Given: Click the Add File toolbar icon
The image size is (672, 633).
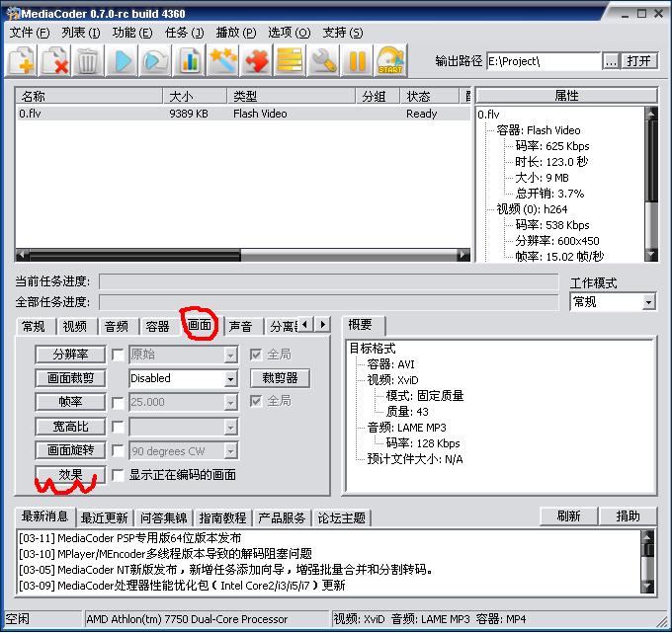Looking at the screenshot, I should tap(22, 61).
